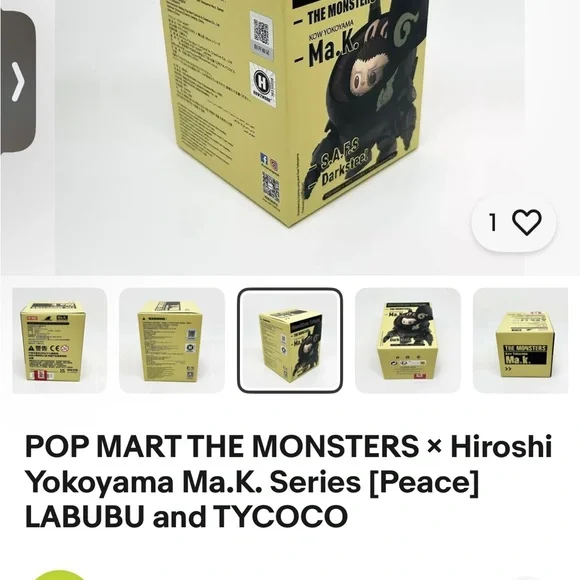Click the like count number 1
Viewport: 580px width, 580px height.
pos(492,222)
